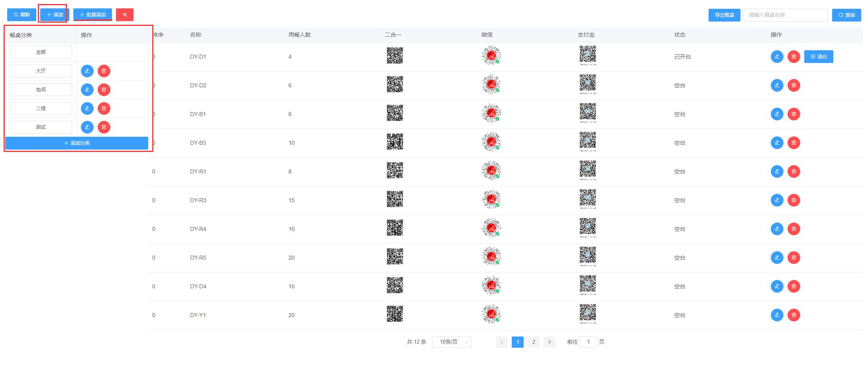Image resolution: width=868 pixels, height=386 pixels.
Task: Open the Alipay QR code for DY-B1
Action: pyautogui.click(x=588, y=113)
